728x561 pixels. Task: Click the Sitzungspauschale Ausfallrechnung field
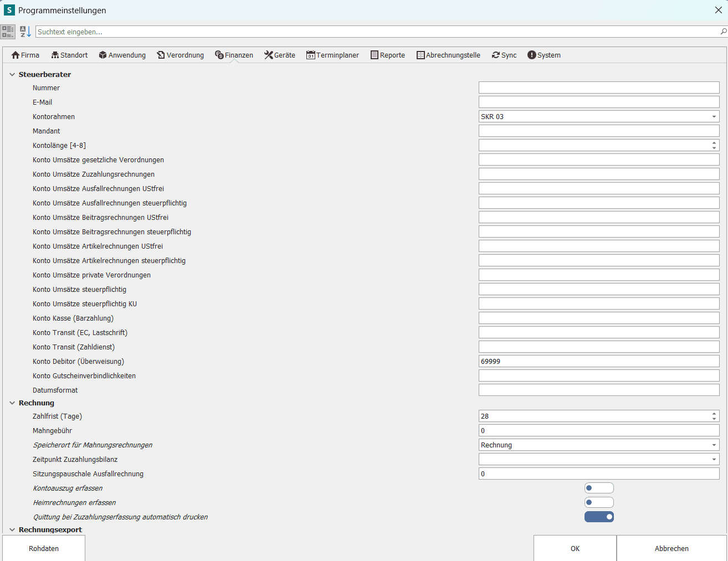pyautogui.click(x=599, y=473)
